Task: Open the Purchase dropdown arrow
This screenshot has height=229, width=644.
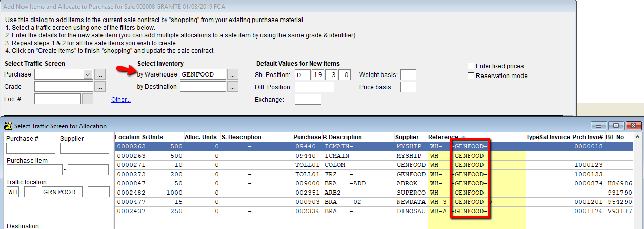Action: point(88,74)
